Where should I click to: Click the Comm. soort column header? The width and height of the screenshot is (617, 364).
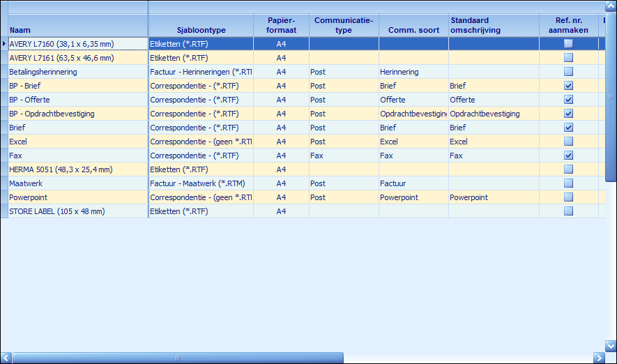coord(413,30)
